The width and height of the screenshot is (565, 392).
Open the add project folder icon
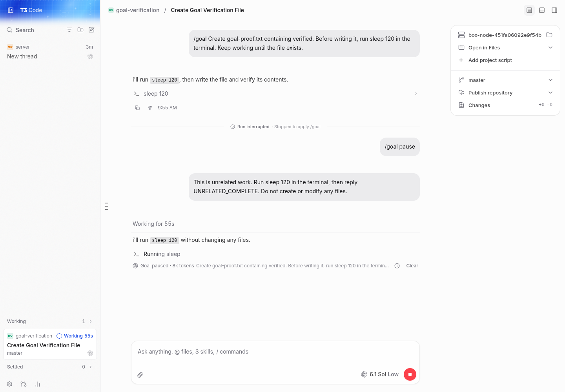pyautogui.click(x=80, y=30)
